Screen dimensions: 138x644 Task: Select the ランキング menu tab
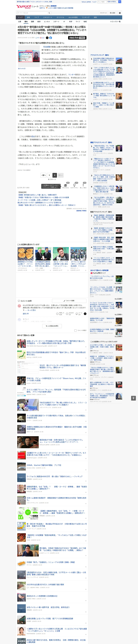(x=86, y=17)
